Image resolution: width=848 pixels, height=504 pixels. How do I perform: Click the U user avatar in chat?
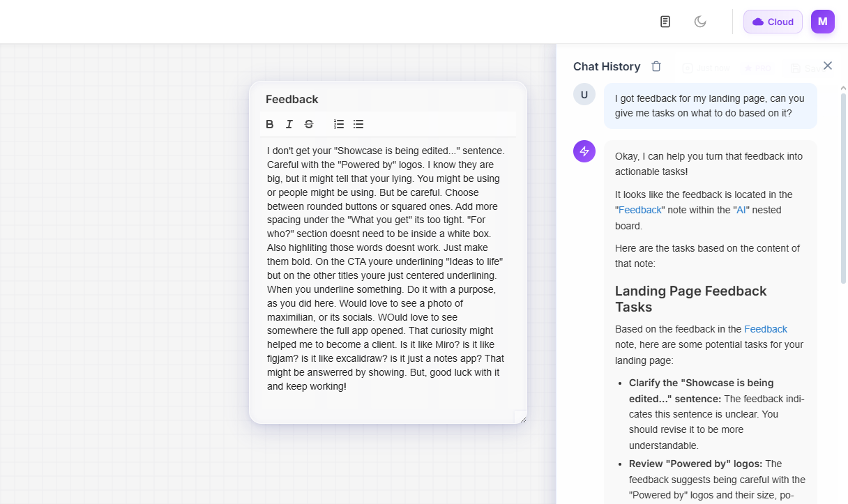tap(584, 94)
